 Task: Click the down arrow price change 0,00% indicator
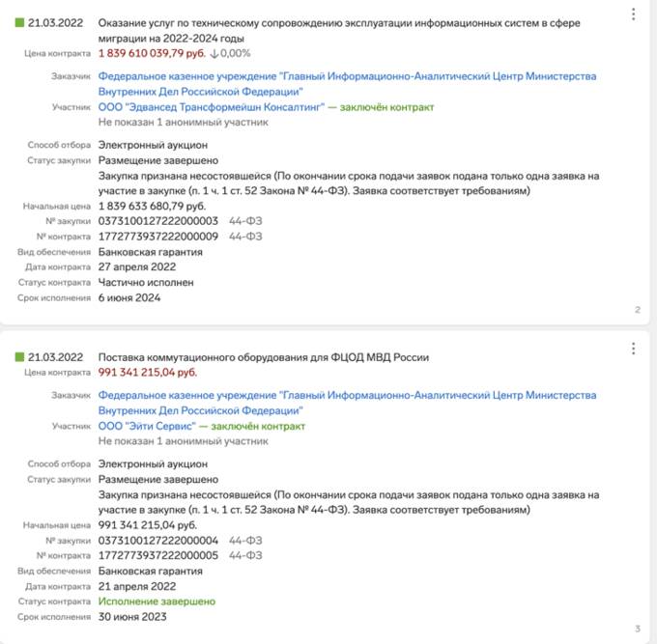[230, 54]
